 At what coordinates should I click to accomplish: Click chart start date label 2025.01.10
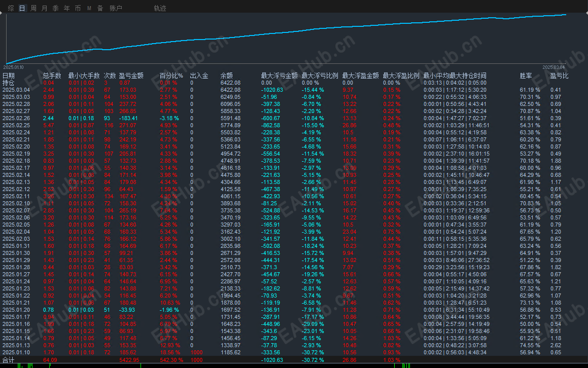coord(14,67)
